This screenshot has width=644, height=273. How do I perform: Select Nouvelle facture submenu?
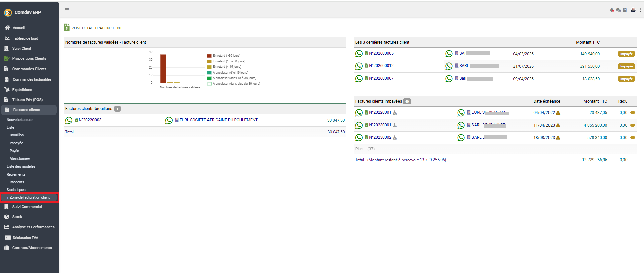tap(20, 120)
